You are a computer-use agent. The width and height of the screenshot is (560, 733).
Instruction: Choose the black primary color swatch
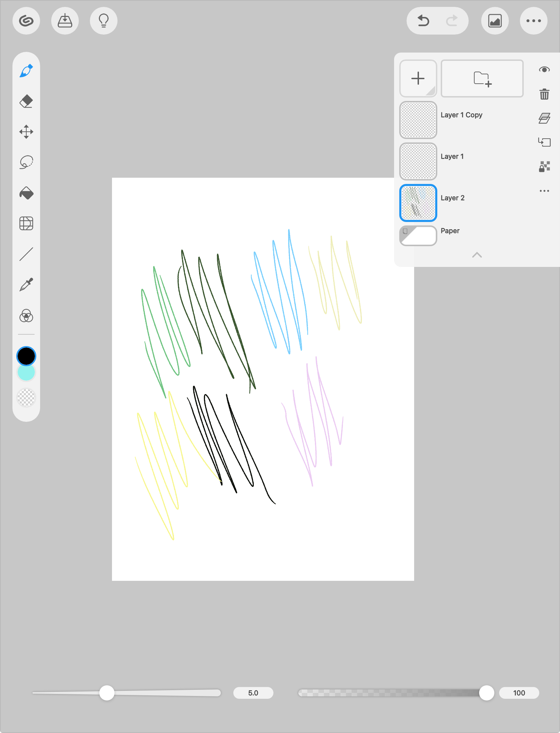point(26,356)
